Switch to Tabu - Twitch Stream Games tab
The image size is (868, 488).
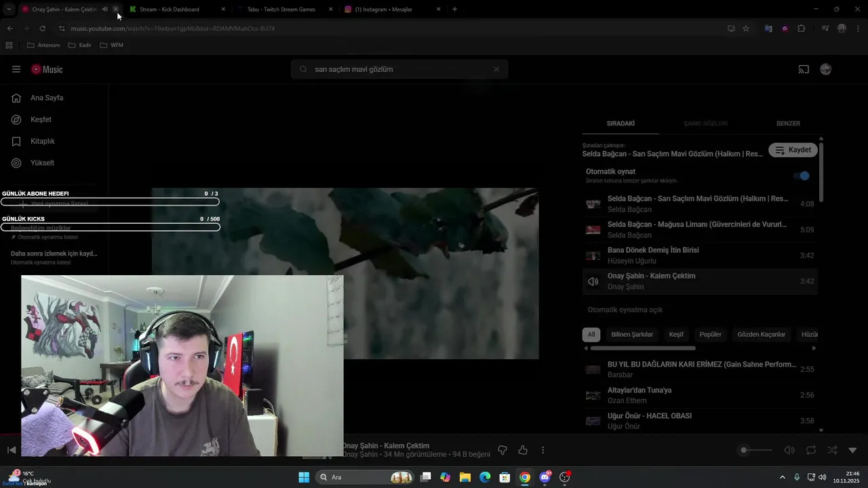(x=285, y=9)
